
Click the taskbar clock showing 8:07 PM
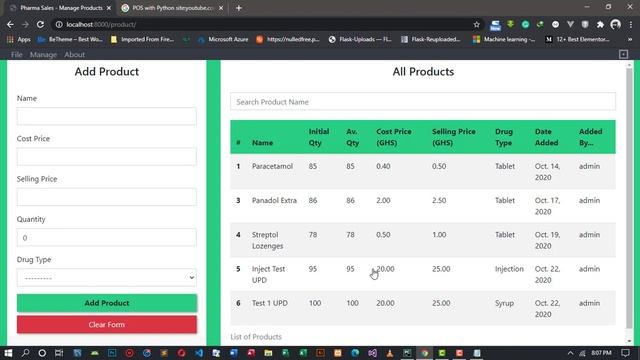[601, 353]
